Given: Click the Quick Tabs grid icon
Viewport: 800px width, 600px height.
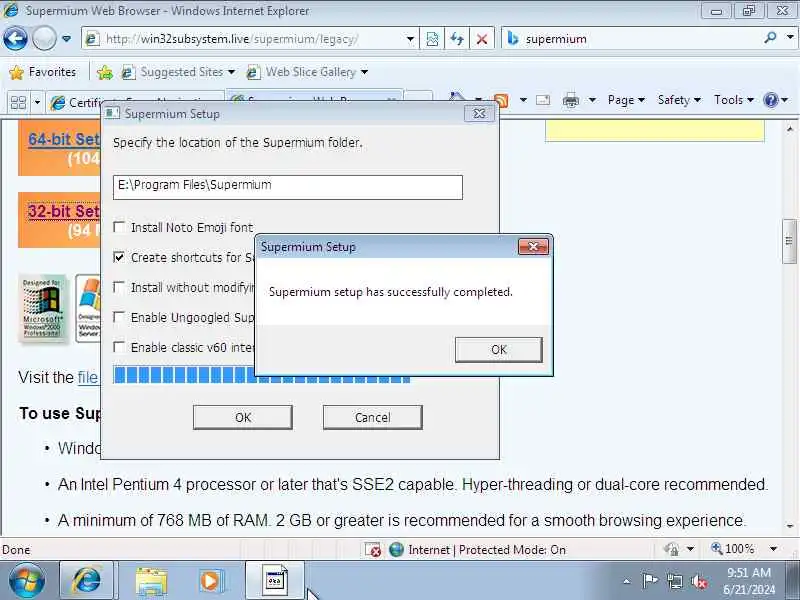Looking at the screenshot, I should [x=18, y=103].
